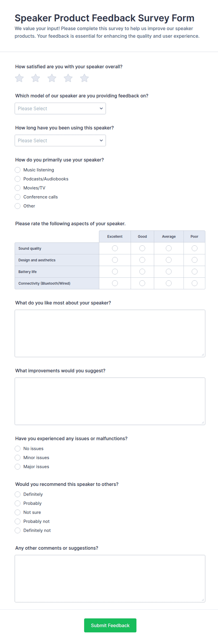This screenshot has height=644, width=218.
Task: Choose Podcasts/Audiobooks as primary use
Action: point(17,179)
